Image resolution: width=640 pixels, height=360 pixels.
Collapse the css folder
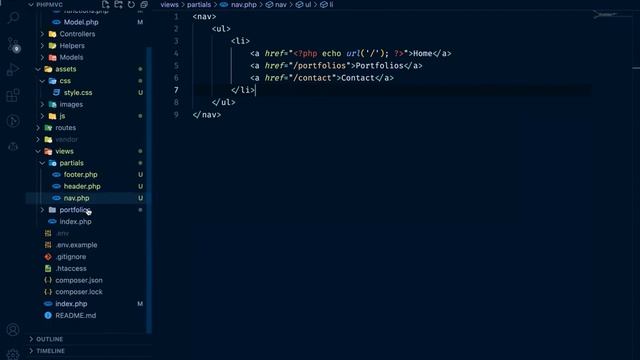pyautogui.click(x=42, y=81)
